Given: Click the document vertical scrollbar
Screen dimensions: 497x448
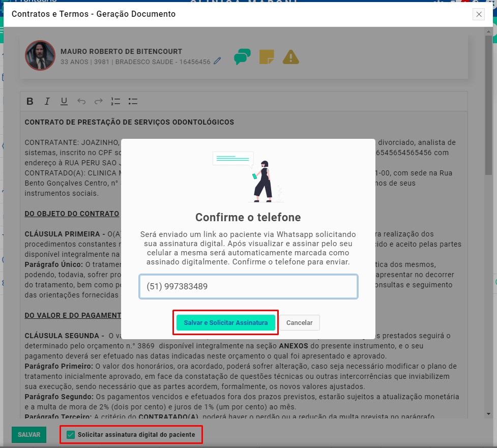Looking at the screenshot, I should pos(488,153).
